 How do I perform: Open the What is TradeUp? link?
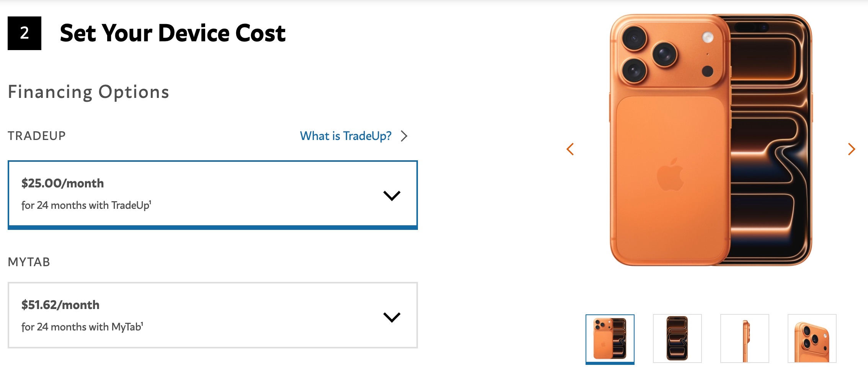(x=345, y=135)
